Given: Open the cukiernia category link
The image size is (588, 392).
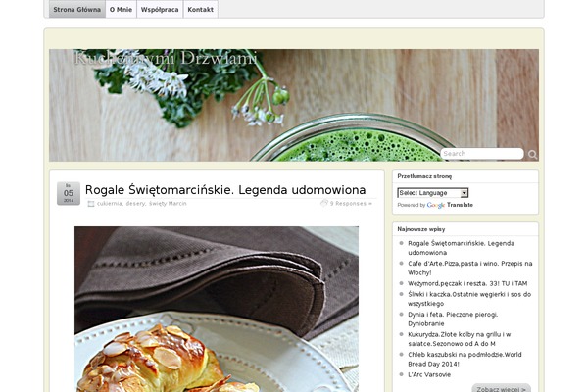Looking at the screenshot, I should point(109,203).
